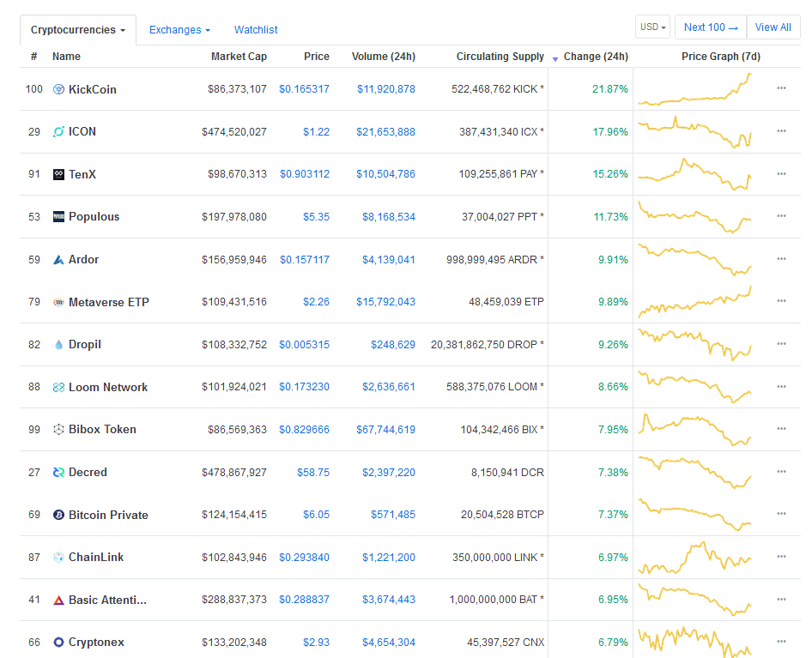The image size is (812, 658).
Task: Click TenX volume $10,504,786
Action: click(385, 174)
